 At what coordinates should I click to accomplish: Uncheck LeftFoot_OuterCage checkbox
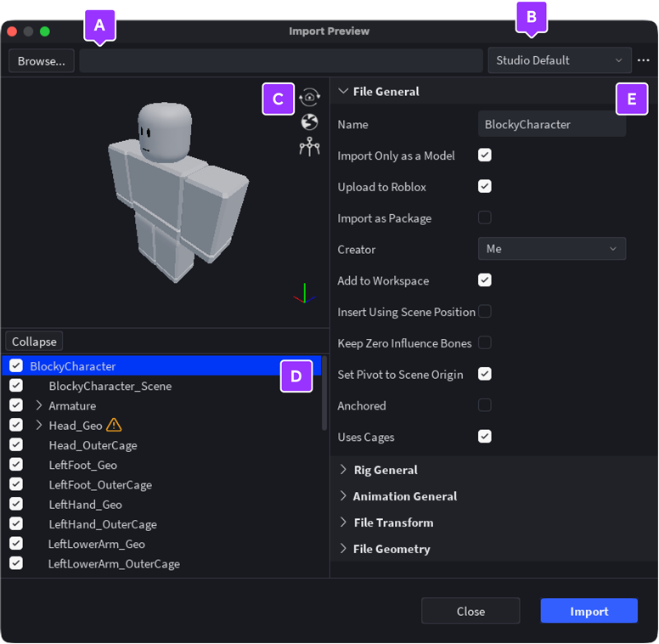coord(16,484)
